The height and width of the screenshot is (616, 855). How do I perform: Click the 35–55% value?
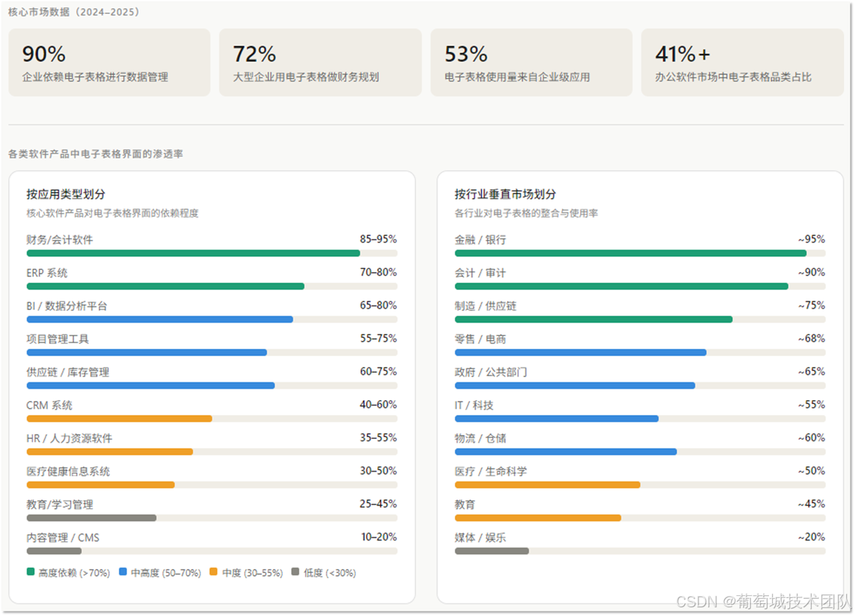(379, 438)
